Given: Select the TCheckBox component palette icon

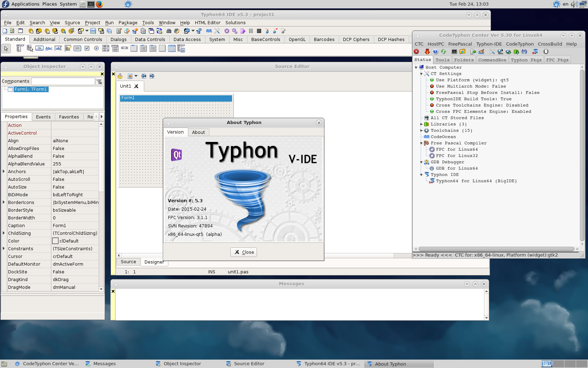Looking at the screenshot, I should click(87, 48).
